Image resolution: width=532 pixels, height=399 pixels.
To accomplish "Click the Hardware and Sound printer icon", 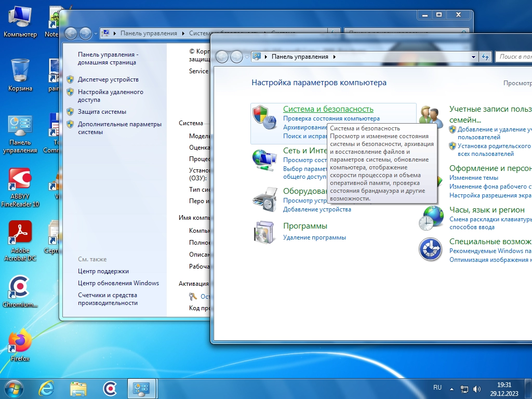I will [x=264, y=198].
